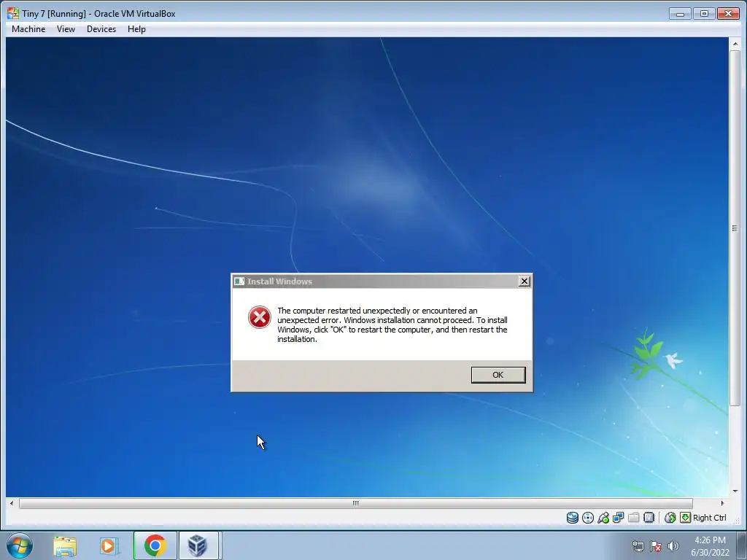This screenshot has width=747, height=560.
Task: Click the USB devices status icon
Action: pos(603,518)
